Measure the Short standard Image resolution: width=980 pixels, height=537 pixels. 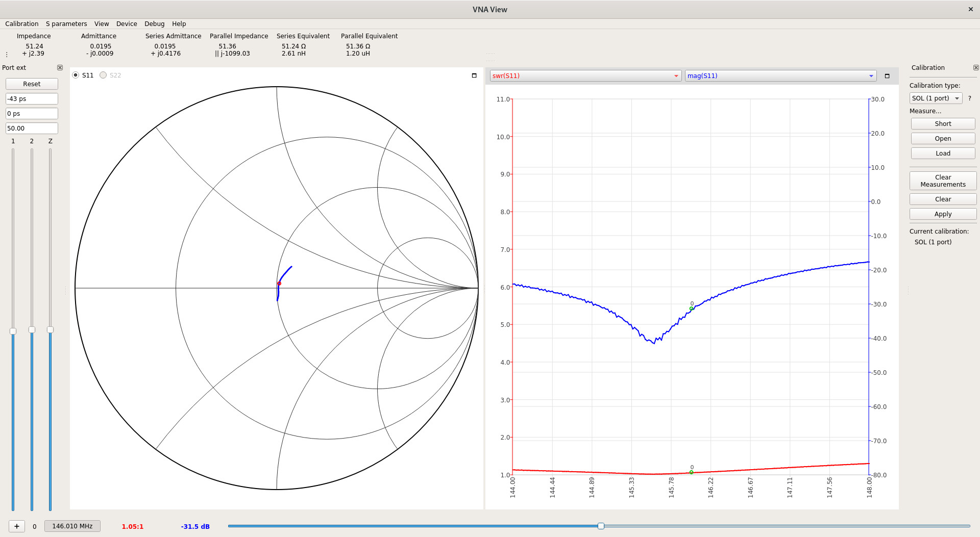point(943,124)
